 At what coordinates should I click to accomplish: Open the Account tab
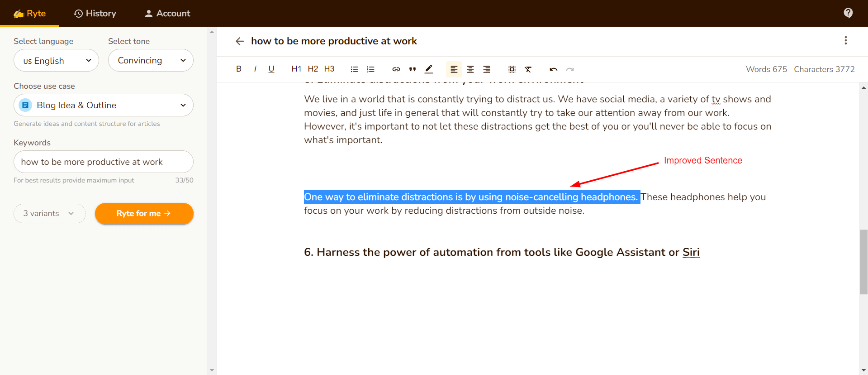point(167,13)
